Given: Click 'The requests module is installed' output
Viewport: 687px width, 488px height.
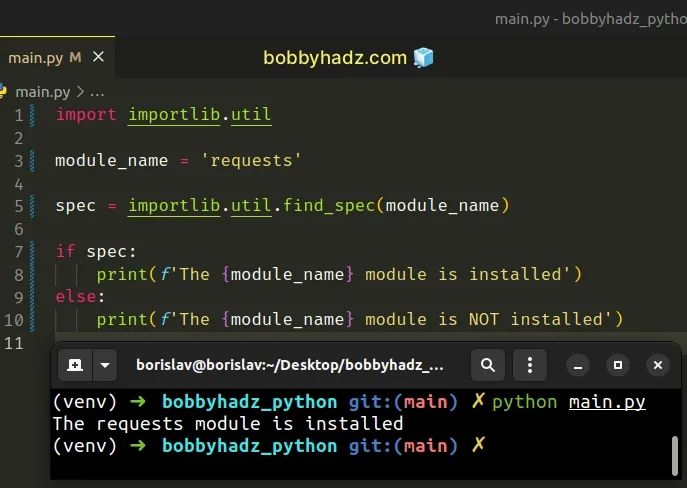Looking at the screenshot, I should click(x=228, y=424).
